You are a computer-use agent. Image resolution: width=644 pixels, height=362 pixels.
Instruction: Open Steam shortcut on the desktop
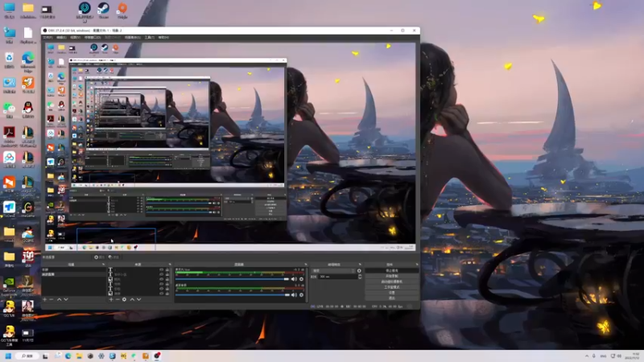pyautogui.click(x=103, y=10)
